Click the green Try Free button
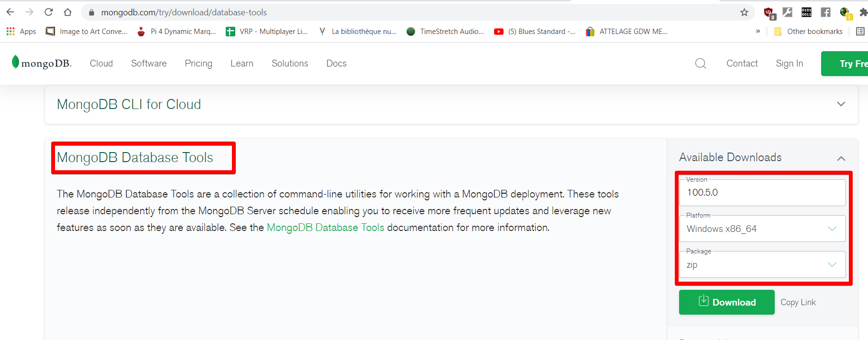The image size is (868, 340). (845, 64)
